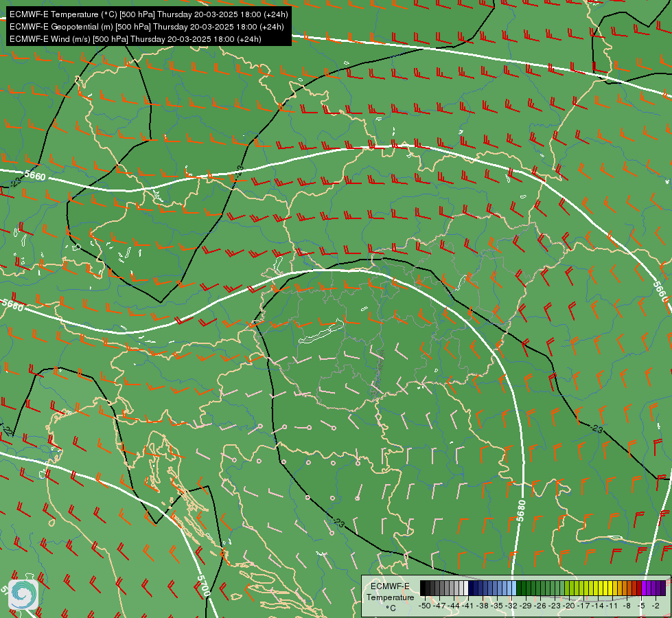Click the ECMWF-E Geopotential (m) title line
This screenshot has width=672, height=618.
tap(147, 27)
